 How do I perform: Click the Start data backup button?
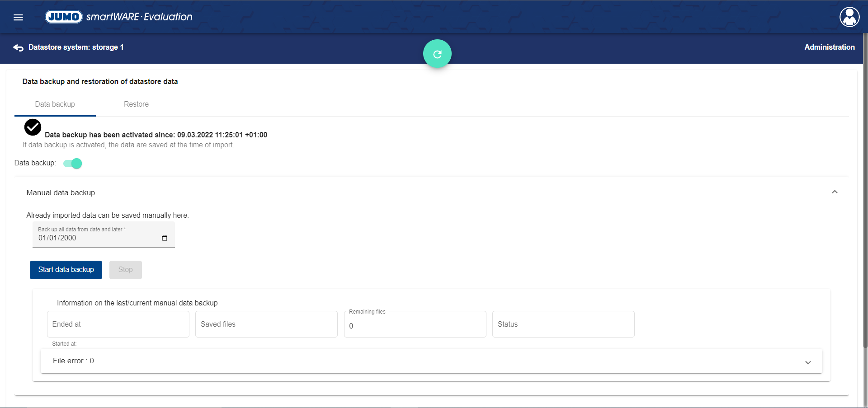[66, 270]
